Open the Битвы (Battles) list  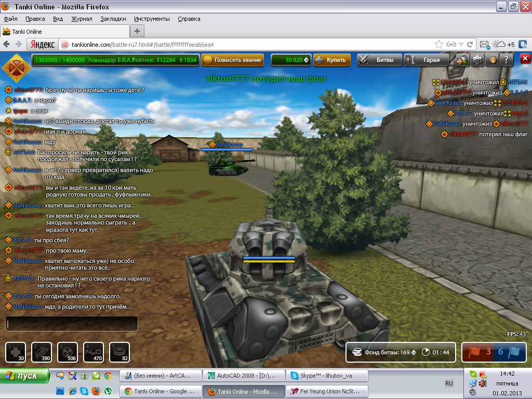380,60
